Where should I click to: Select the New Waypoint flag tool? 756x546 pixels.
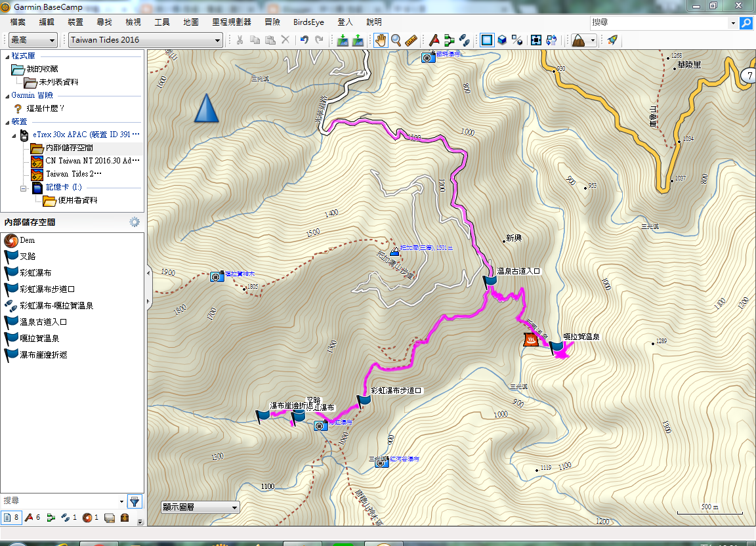click(x=434, y=40)
